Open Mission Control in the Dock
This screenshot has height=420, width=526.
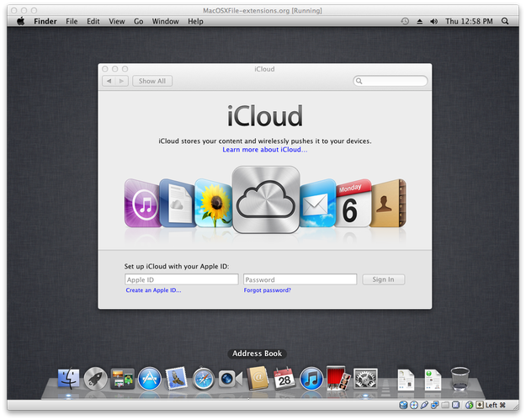click(x=122, y=379)
